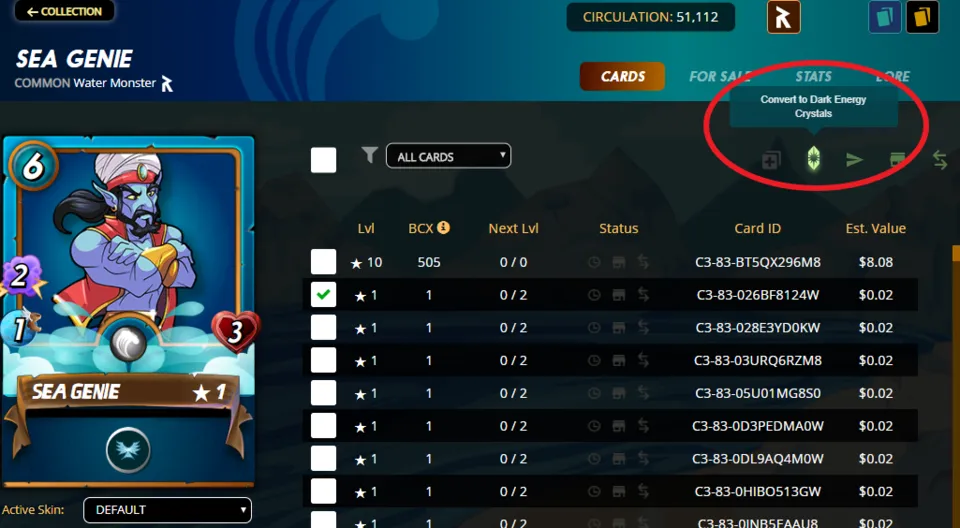Open the blue regular cards icon

point(885,17)
